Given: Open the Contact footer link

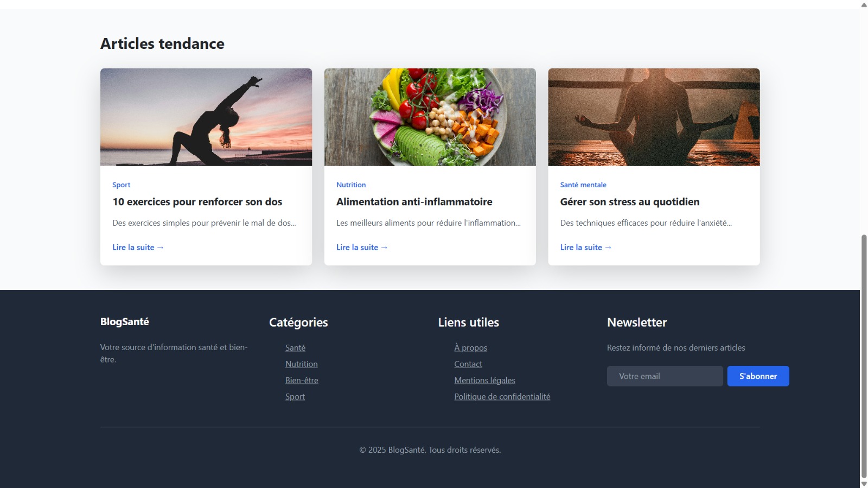Looking at the screenshot, I should coord(468,364).
